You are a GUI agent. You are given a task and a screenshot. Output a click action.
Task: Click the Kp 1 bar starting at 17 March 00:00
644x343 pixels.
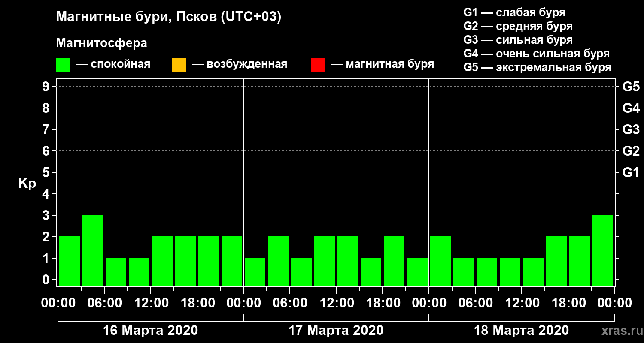[x=255, y=272]
